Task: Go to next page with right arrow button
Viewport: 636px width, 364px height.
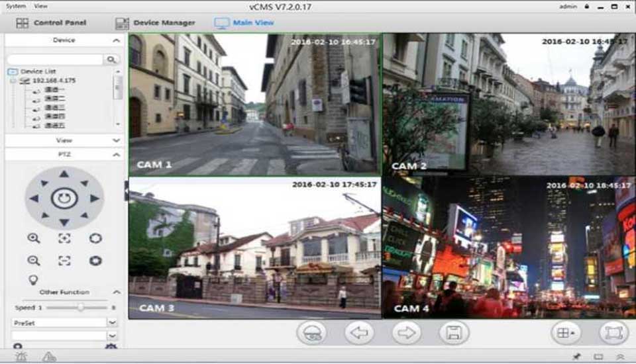Action: tap(406, 333)
